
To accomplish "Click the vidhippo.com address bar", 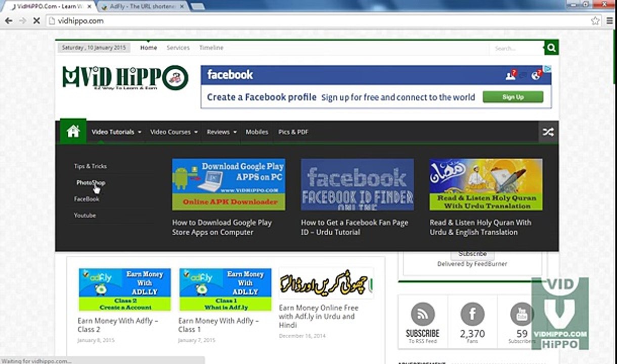I will [x=318, y=21].
